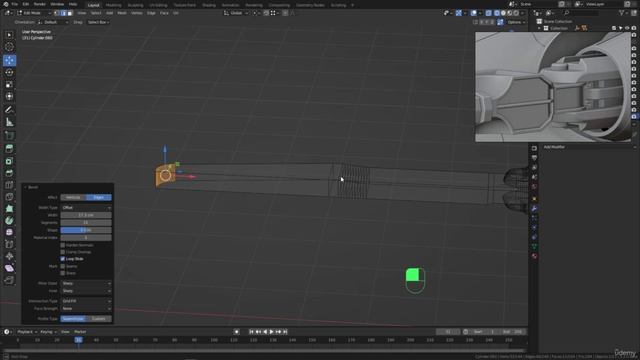Select the Rip Region tool
Viewport: 640px width, 360px height.
click(x=9, y=280)
